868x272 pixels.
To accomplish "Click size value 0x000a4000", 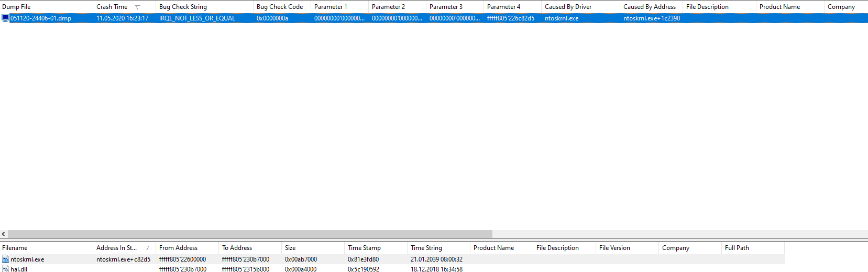I will [x=301, y=269].
